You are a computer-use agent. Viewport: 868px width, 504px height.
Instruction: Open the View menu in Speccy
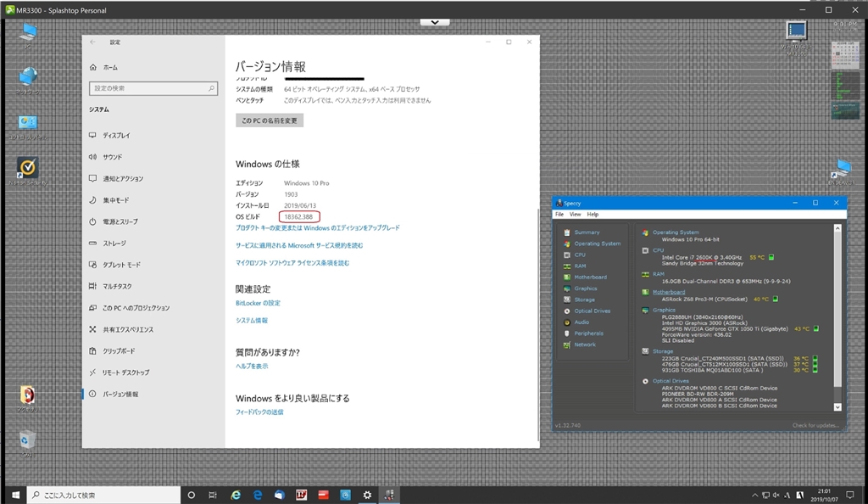click(x=576, y=215)
